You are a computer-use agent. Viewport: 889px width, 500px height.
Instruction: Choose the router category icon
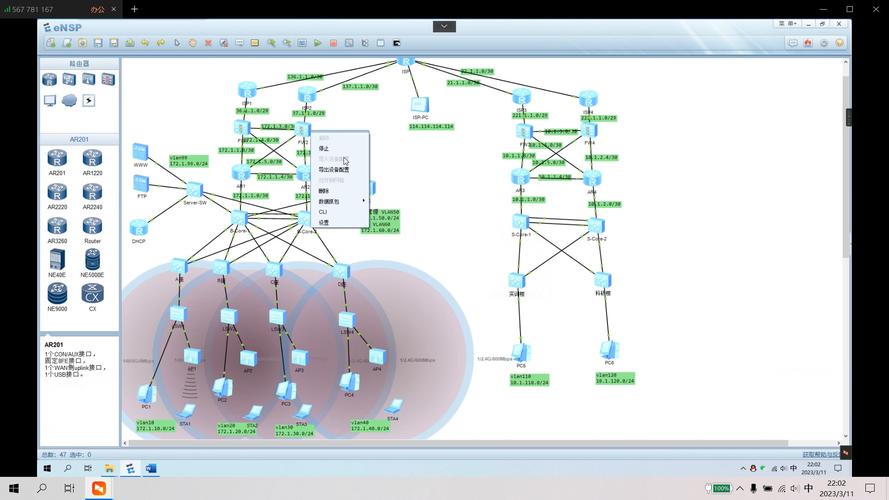(x=49, y=79)
